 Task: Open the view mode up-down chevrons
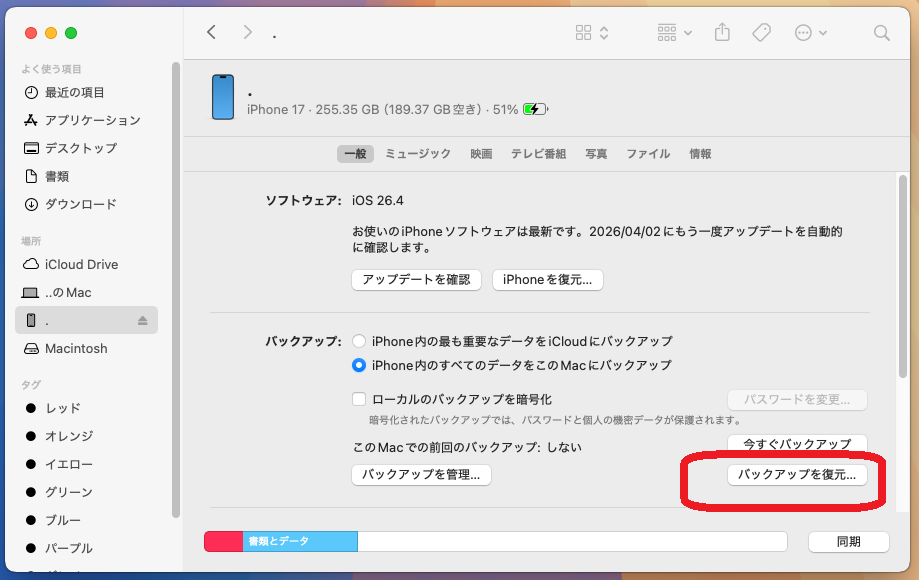tap(604, 33)
